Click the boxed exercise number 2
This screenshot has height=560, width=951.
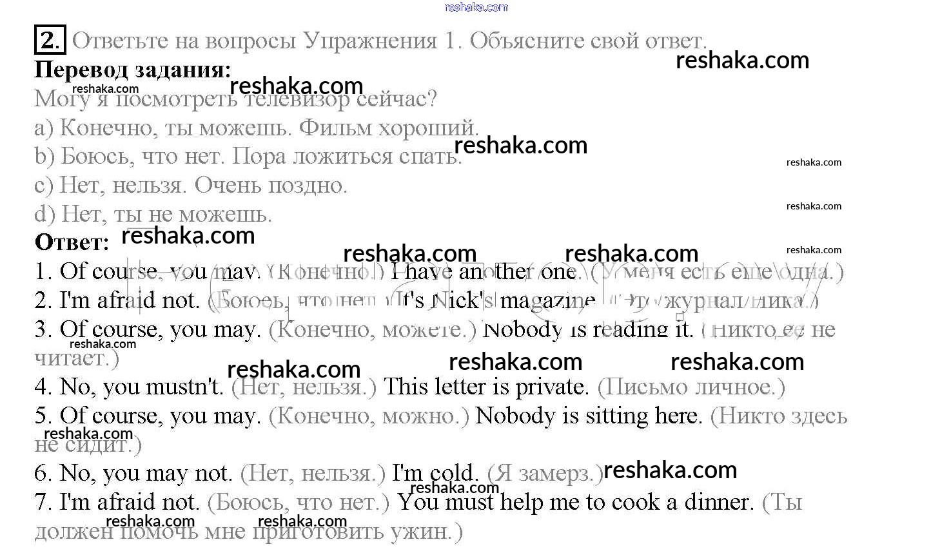[49, 41]
